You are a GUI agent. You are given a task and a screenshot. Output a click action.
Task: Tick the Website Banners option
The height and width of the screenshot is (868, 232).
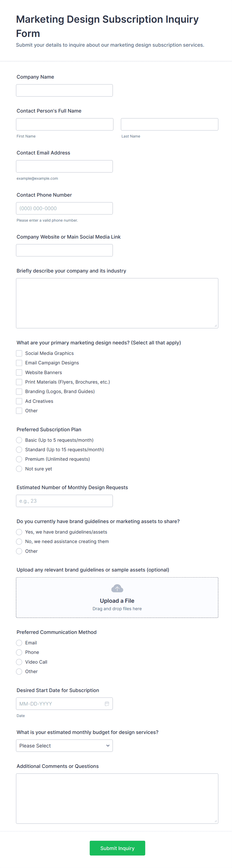point(19,372)
